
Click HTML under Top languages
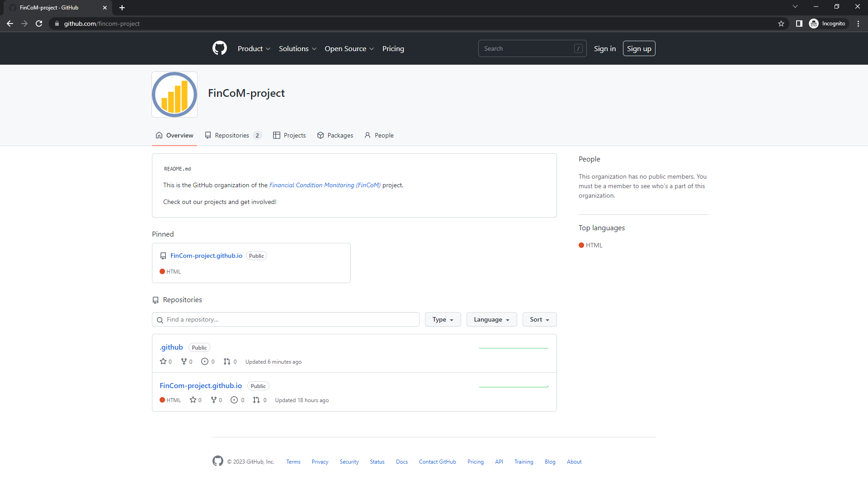[x=590, y=245]
